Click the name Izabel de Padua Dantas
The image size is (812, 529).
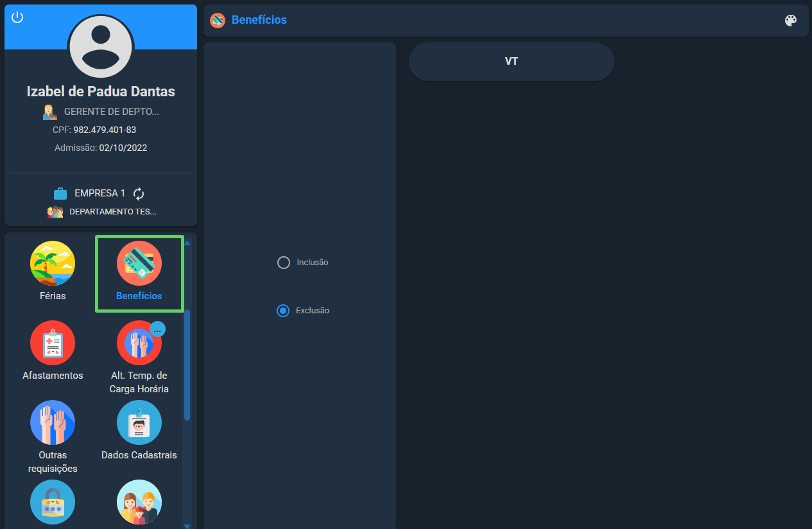pos(101,91)
